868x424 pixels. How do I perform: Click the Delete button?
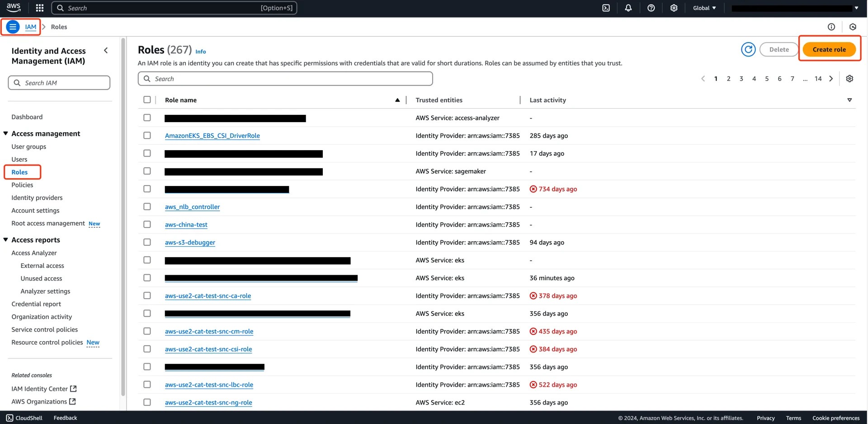click(x=779, y=49)
